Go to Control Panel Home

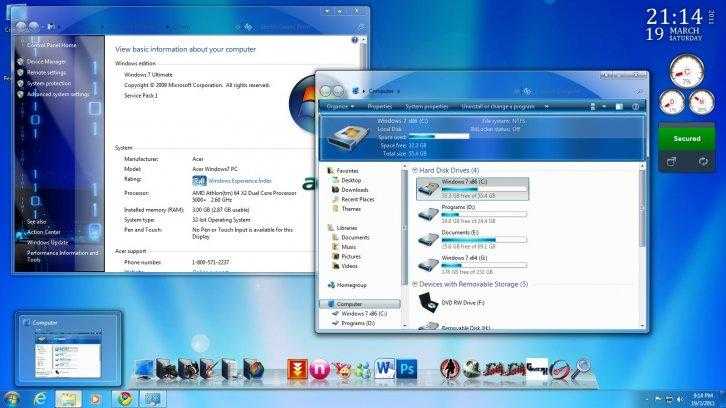pos(51,45)
